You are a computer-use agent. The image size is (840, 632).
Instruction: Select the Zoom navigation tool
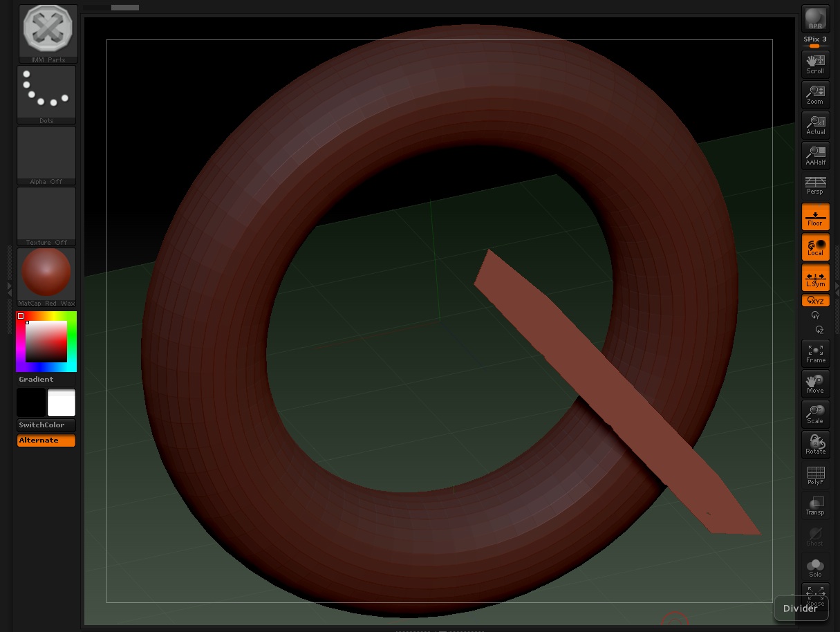tap(816, 94)
